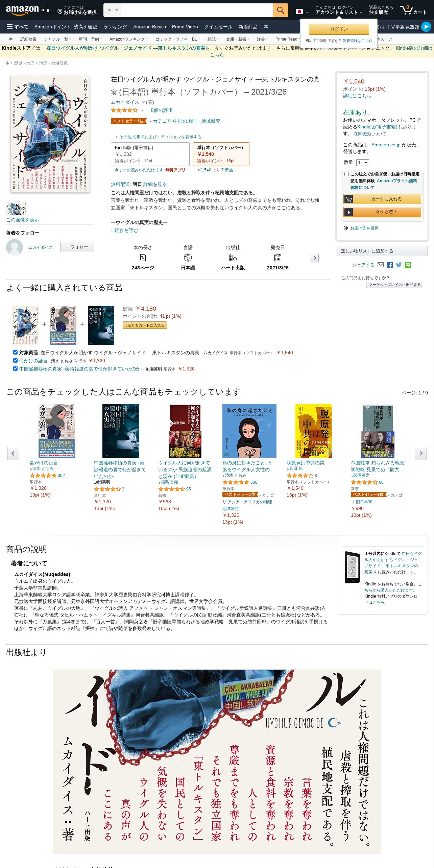Screen dimensions: 434x868
Task: Click the Prime Video play arrow icon
Action: (x=426, y=27)
